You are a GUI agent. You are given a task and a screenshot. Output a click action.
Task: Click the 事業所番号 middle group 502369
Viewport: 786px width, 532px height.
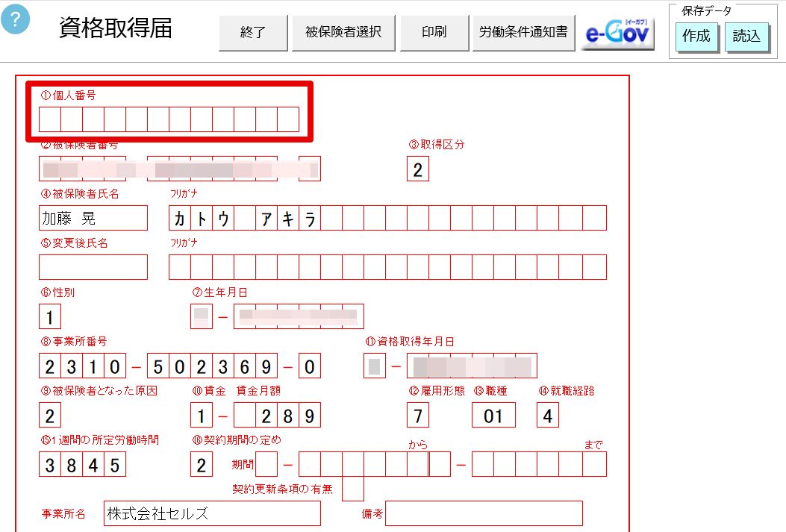[212, 366]
